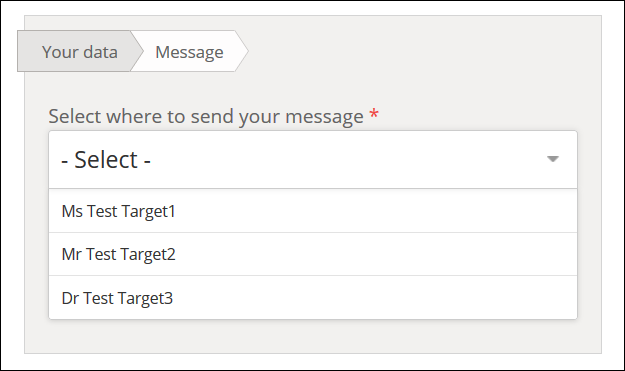This screenshot has width=625, height=371.
Task: Select the middle recipient option row
Action: tap(313, 254)
